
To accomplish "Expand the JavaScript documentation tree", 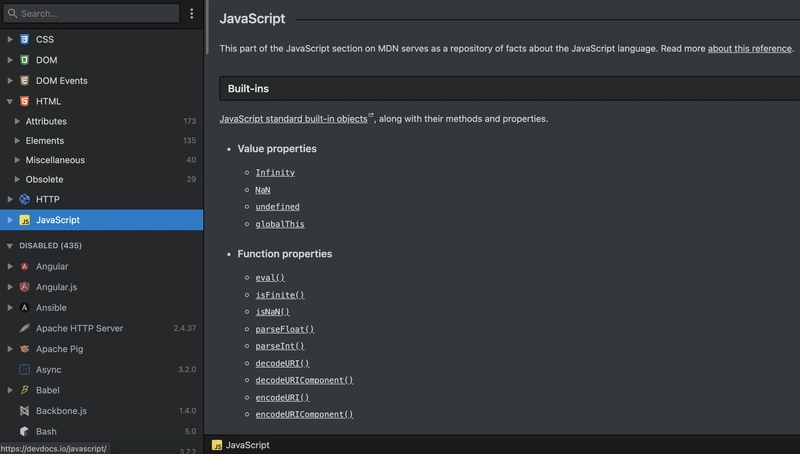I will (x=10, y=220).
